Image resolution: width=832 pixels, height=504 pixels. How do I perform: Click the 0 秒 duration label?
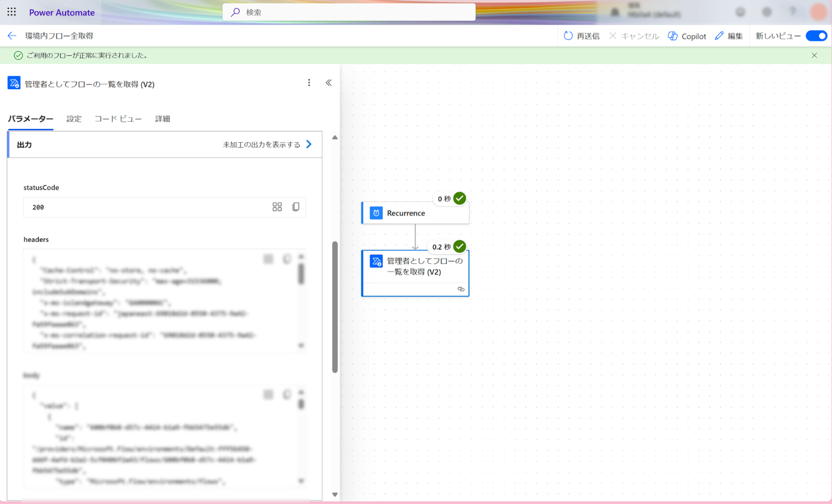click(444, 199)
